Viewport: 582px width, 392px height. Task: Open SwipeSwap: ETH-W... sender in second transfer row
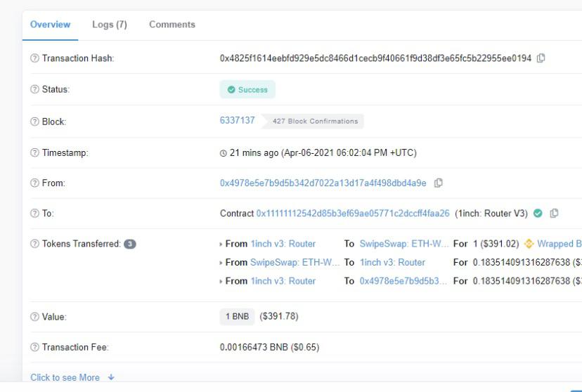[295, 262]
